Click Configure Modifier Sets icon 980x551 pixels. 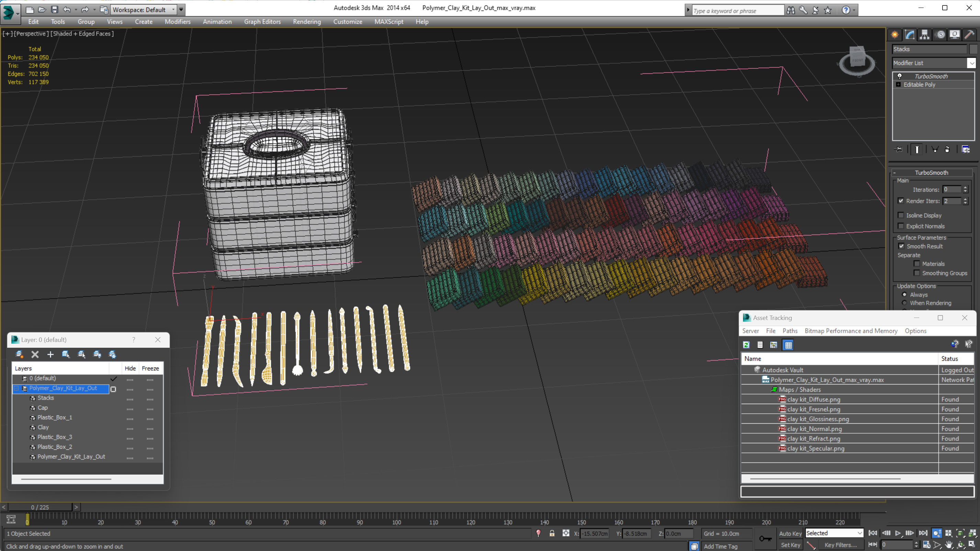pos(966,149)
